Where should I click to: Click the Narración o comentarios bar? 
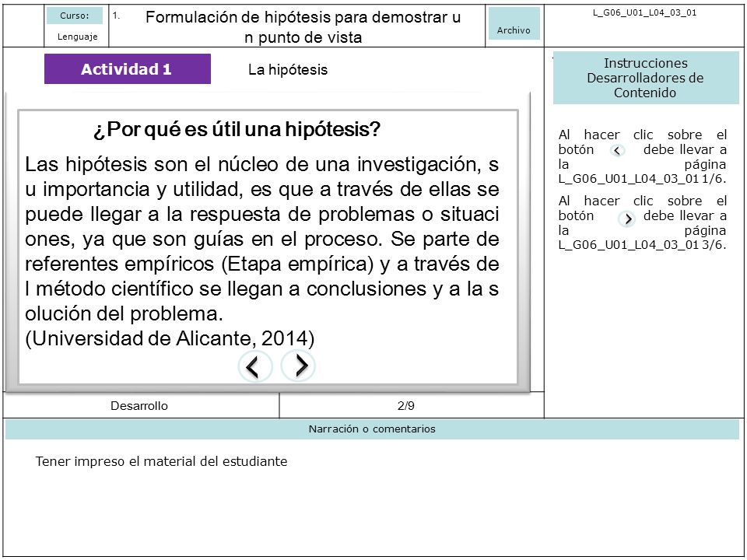[x=372, y=429]
